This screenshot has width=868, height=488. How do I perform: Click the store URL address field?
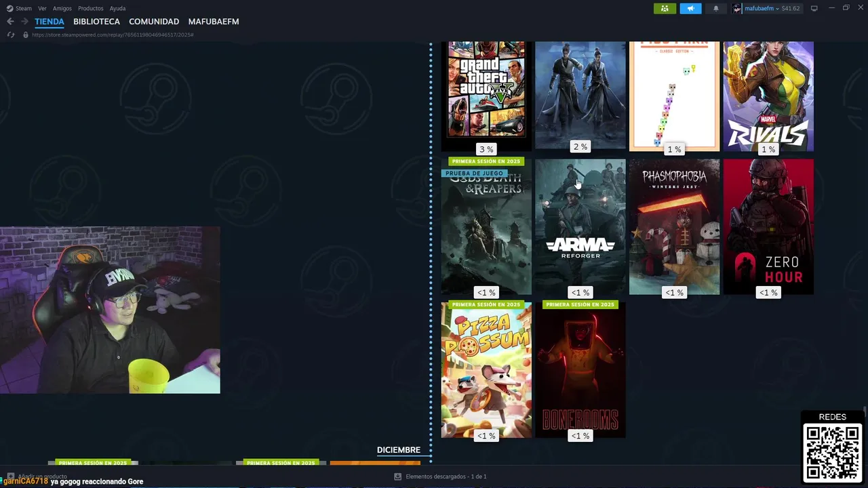coord(113,35)
